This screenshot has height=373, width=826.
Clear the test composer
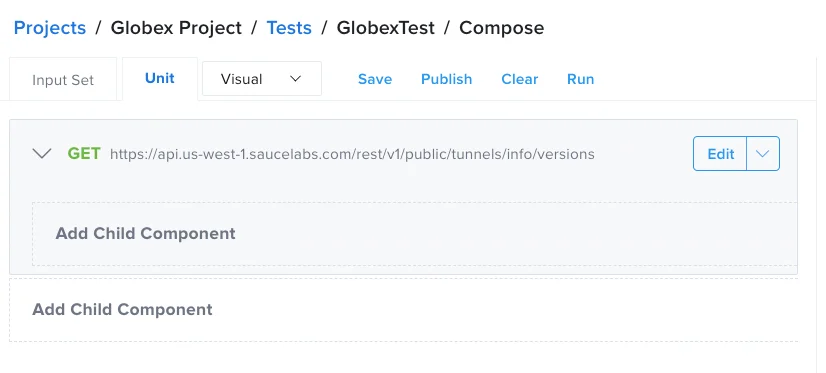520,79
